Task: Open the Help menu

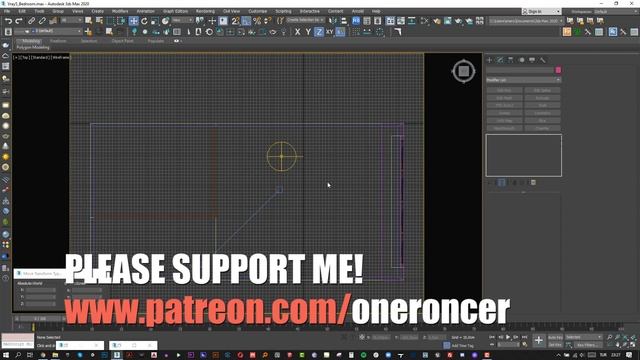Action: (376, 11)
